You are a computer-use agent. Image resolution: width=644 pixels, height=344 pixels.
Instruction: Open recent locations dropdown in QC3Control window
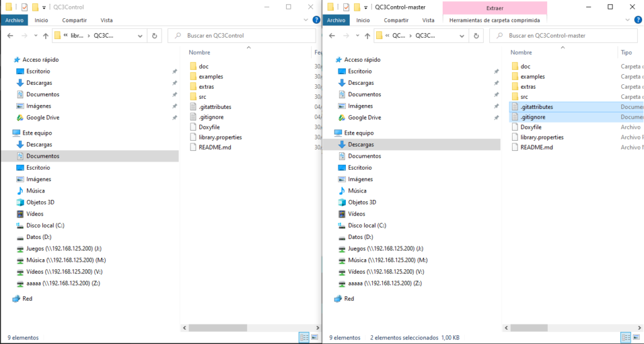pyautogui.click(x=36, y=36)
